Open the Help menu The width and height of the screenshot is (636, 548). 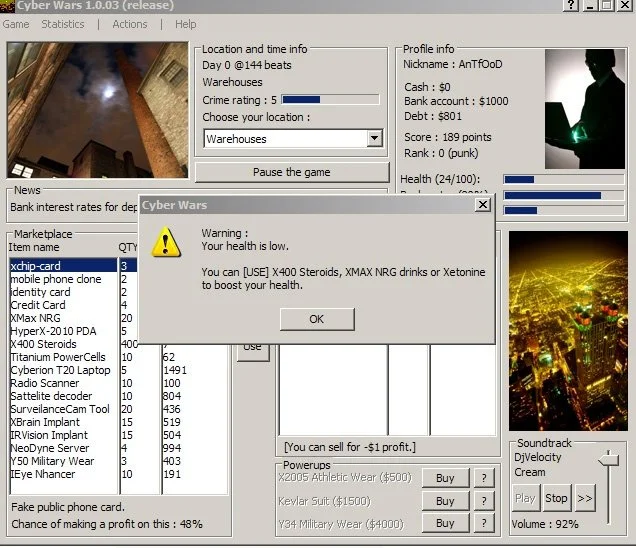coord(186,24)
